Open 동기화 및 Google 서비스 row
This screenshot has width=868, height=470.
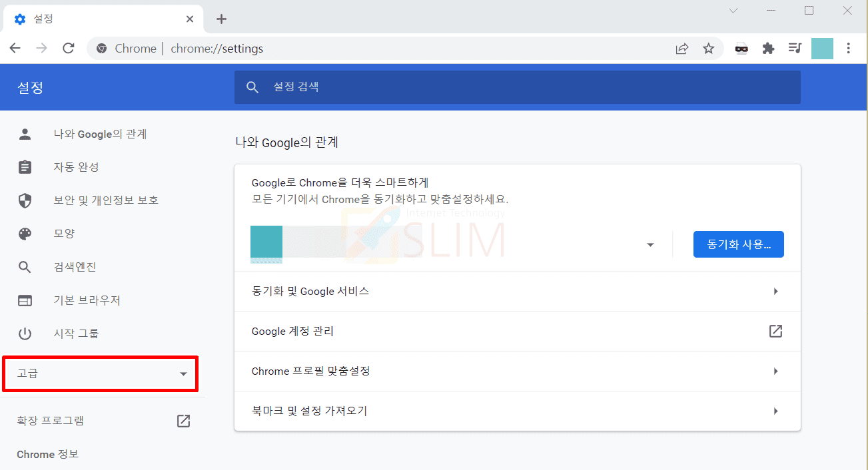(x=518, y=291)
